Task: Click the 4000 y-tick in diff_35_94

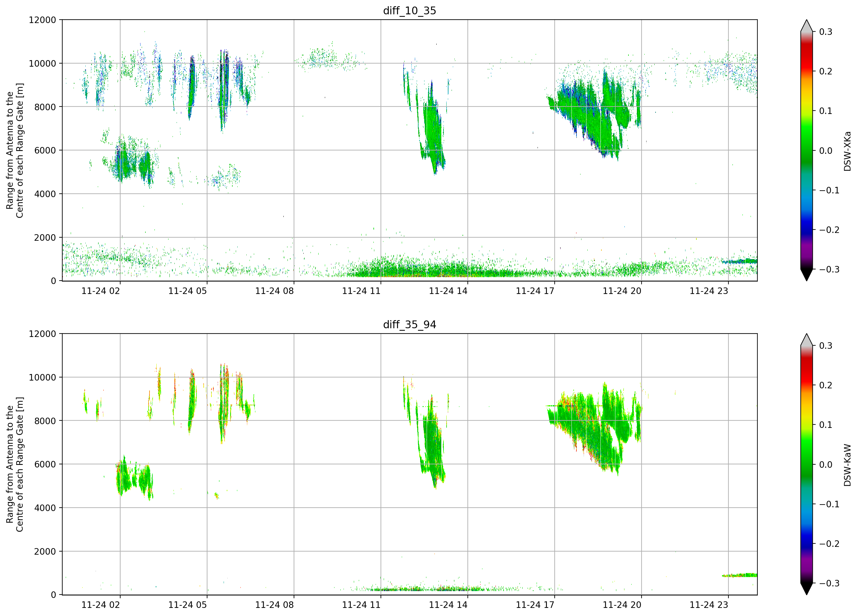Action: (x=45, y=508)
